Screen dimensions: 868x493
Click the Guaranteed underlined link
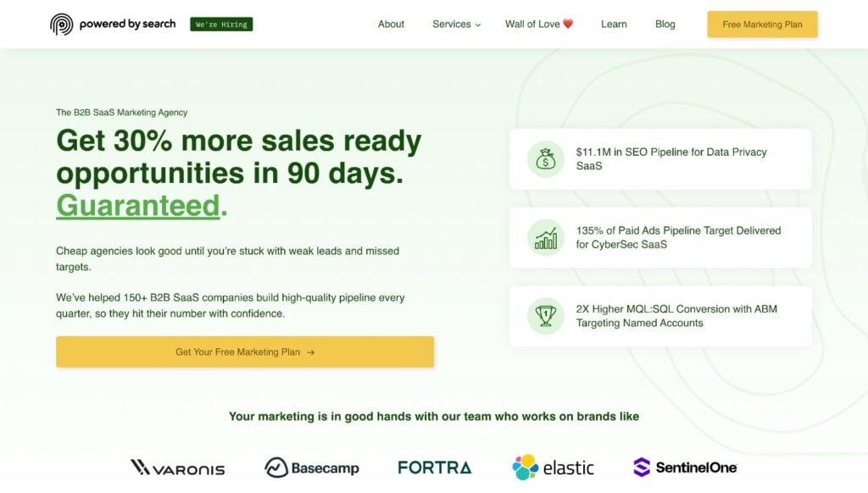(137, 205)
